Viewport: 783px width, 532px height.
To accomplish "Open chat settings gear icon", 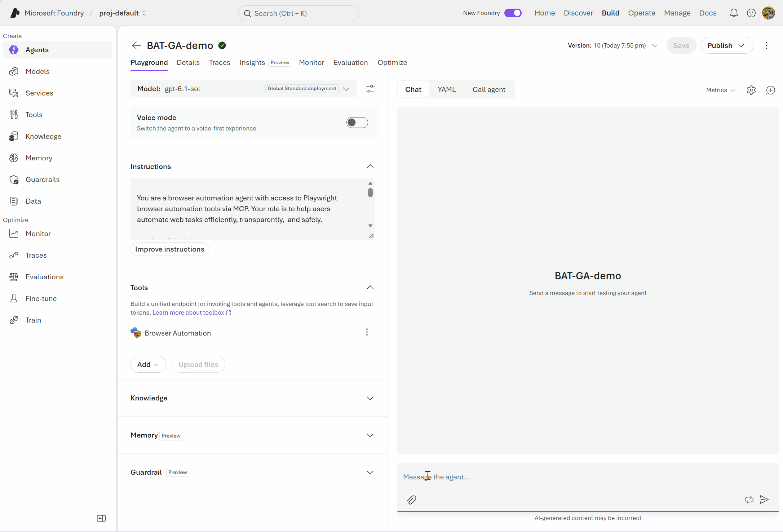I will click(x=751, y=90).
